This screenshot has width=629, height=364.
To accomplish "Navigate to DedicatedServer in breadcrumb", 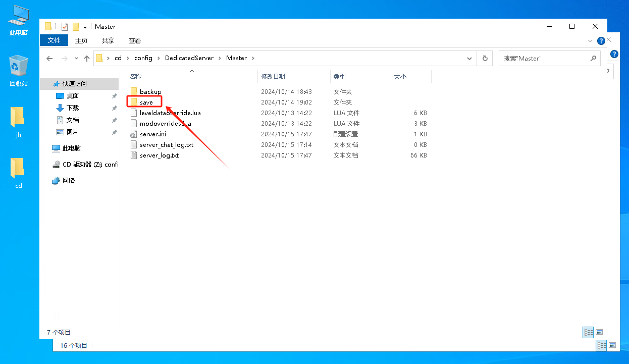I will coord(189,58).
